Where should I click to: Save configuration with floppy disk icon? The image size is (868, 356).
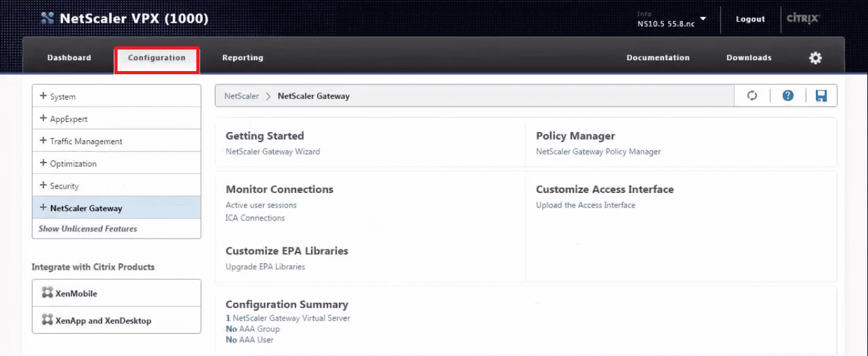point(821,96)
